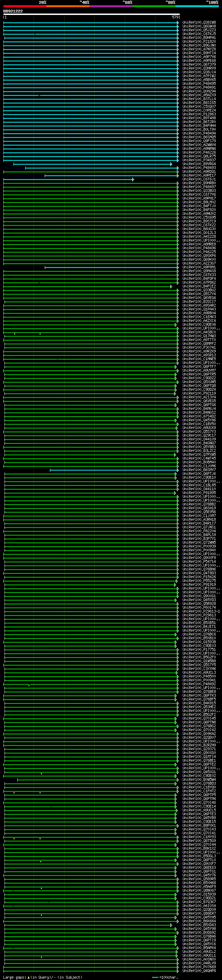
Task: Select the UniRef100_A7NYZ8 label
Action: [x=199, y=49]
